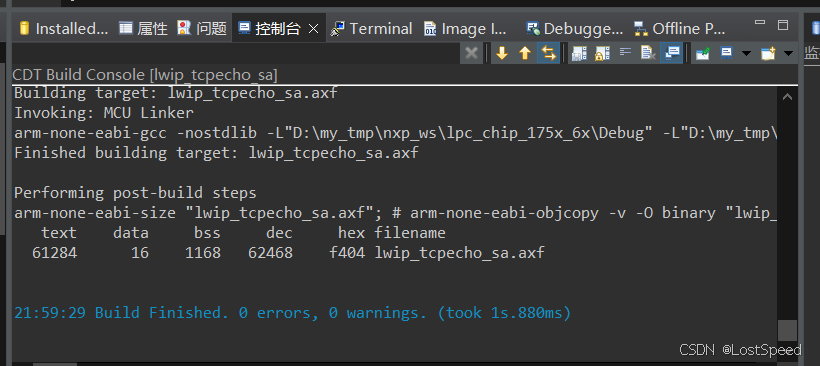The image size is (820, 366).
Task: Click the 'Building target: lwip_tcpecho_sa.axf' line
Action: pyautogui.click(x=176, y=93)
